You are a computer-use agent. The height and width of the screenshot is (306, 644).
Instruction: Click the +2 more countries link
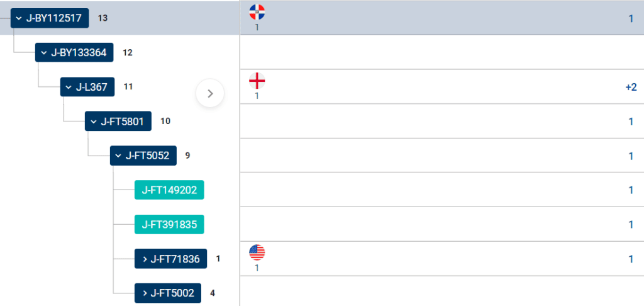coord(631,87)
